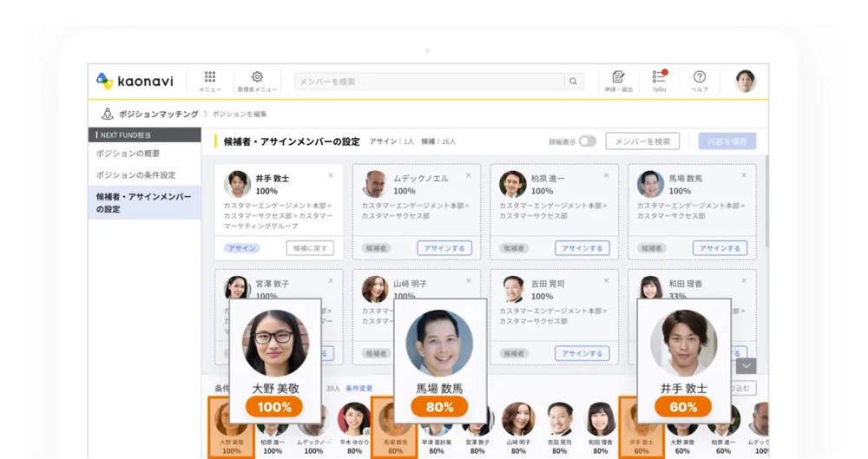The height and width of the screenshot is (459, 868).
Task: Click the 候補者 tag on 吉田 晃司 card
Action: coord(514,353)
